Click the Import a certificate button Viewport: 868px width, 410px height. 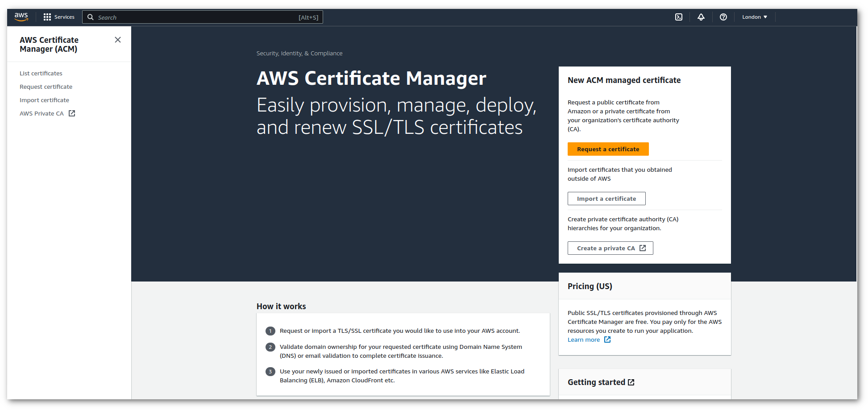coord(606,199)
